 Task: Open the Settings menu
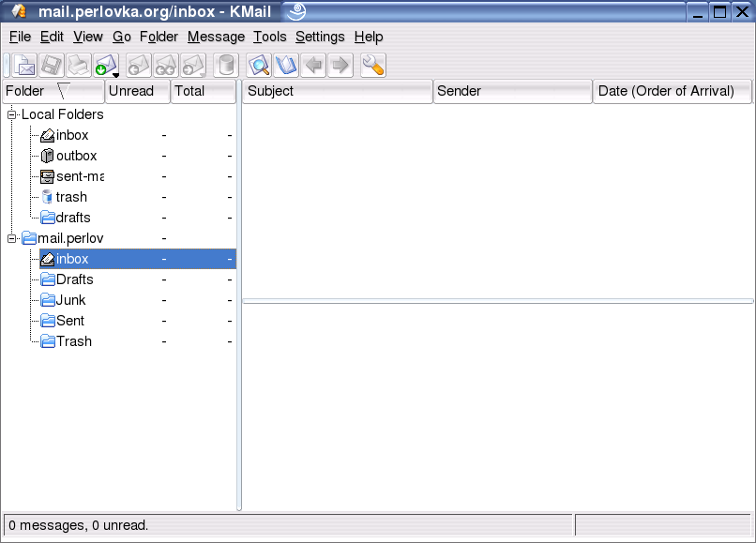coord(320,37)
